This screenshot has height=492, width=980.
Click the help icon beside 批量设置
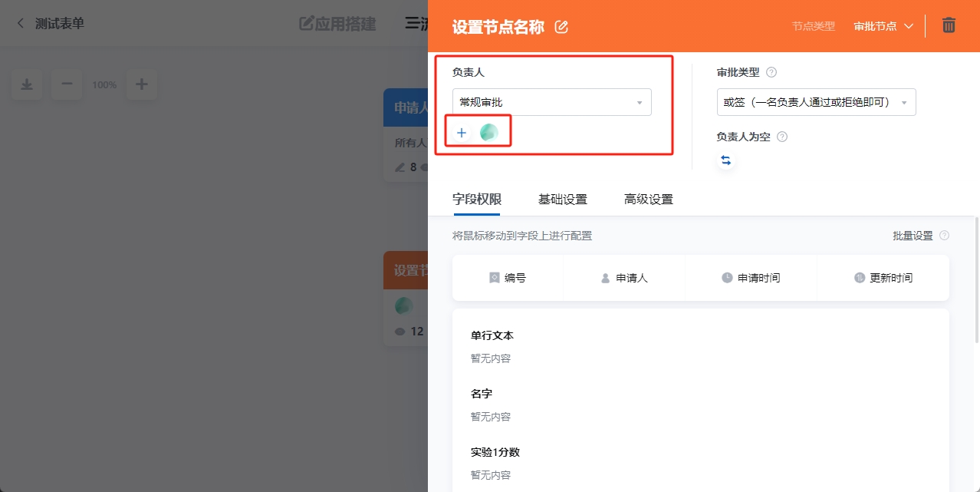[945, 236]
